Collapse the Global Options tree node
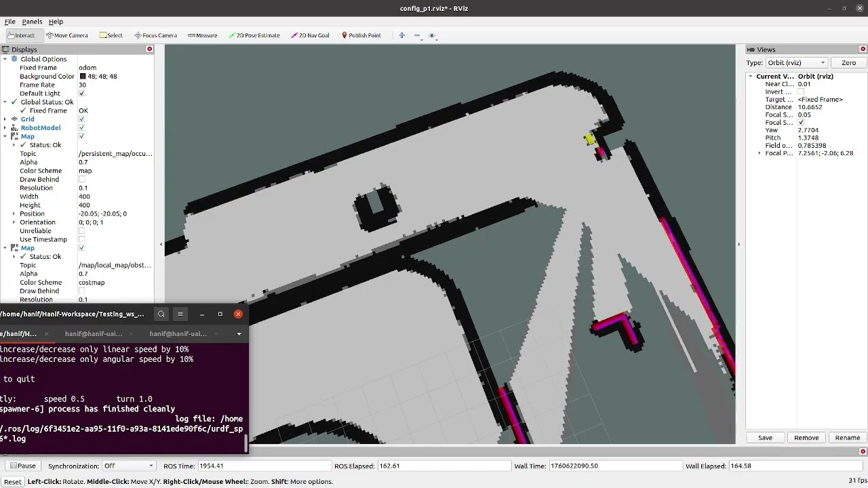 [x=5, y=59]
